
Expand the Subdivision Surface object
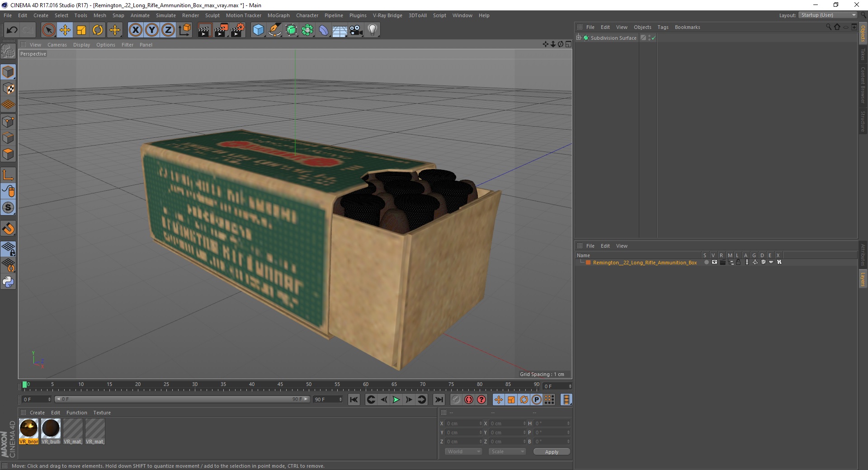579,38
